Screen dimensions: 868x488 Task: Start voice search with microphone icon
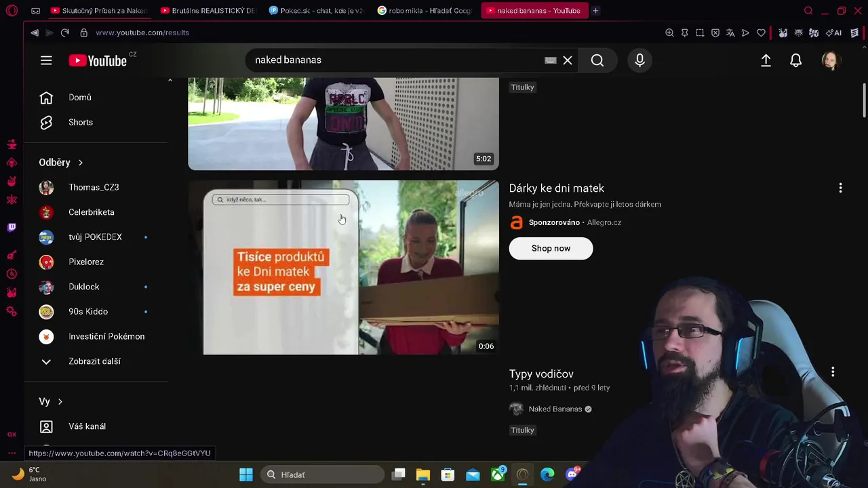pos(639,60)
